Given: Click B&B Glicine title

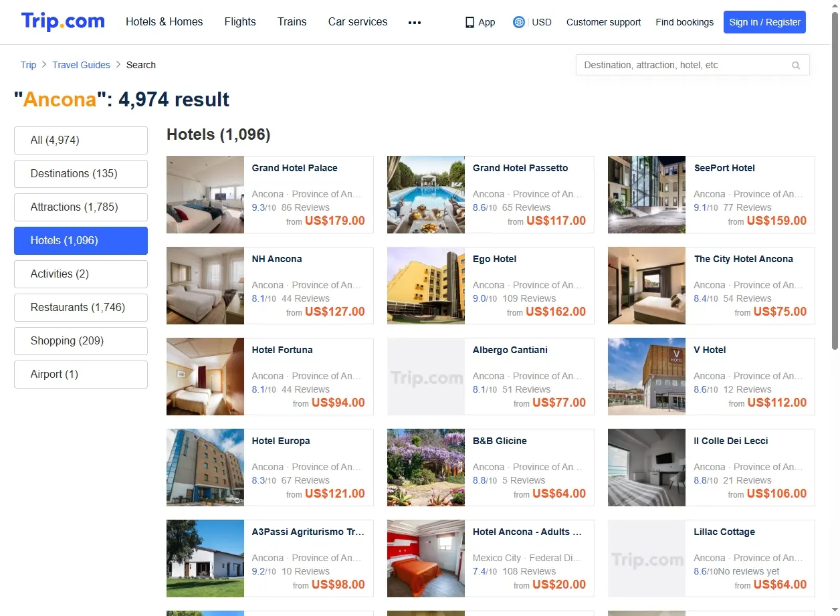Looking at the screenshot, I should 500,441.
